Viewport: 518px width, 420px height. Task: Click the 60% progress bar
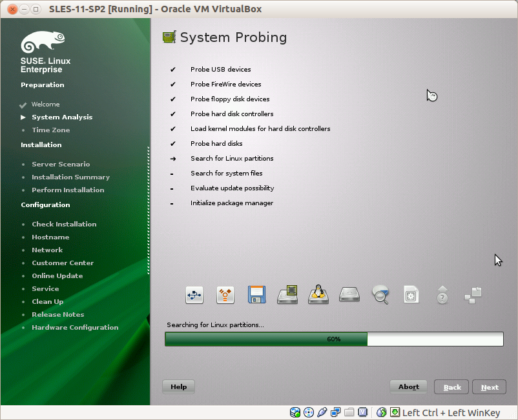point(334,339)
